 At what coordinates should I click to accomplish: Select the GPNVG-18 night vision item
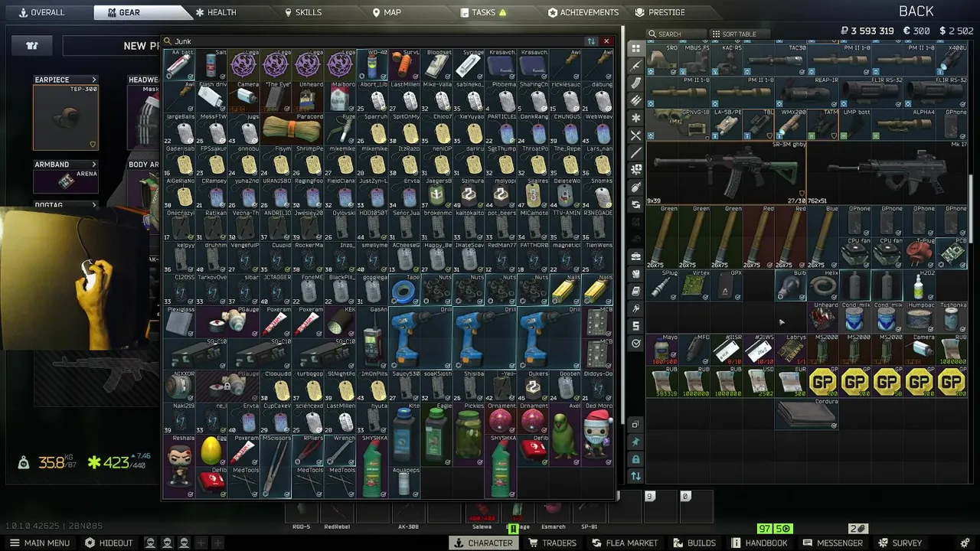[678, 125]
